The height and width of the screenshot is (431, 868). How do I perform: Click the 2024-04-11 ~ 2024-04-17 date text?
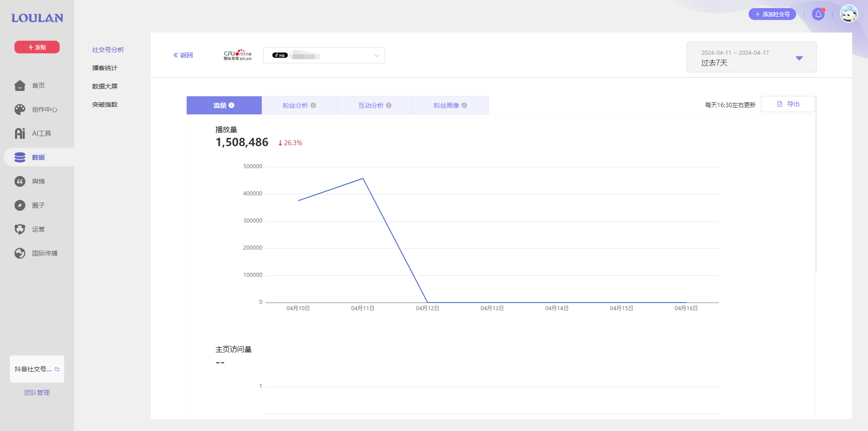click(735, 53)
